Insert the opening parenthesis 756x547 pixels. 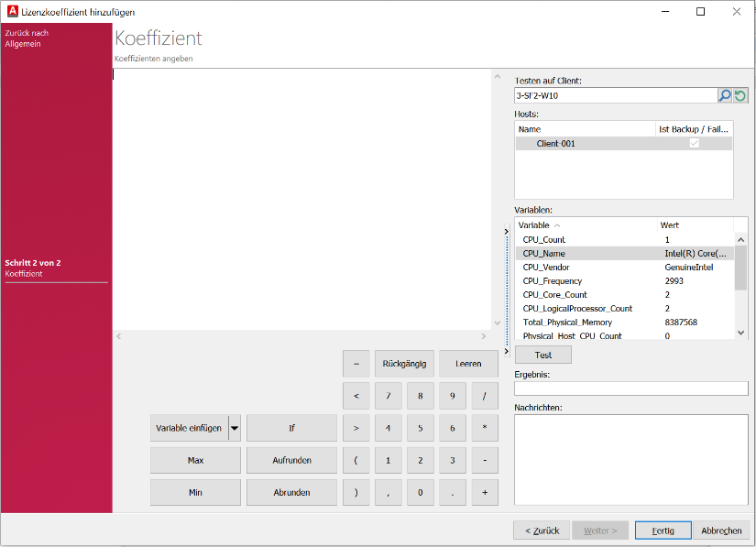tap(356, 460)
